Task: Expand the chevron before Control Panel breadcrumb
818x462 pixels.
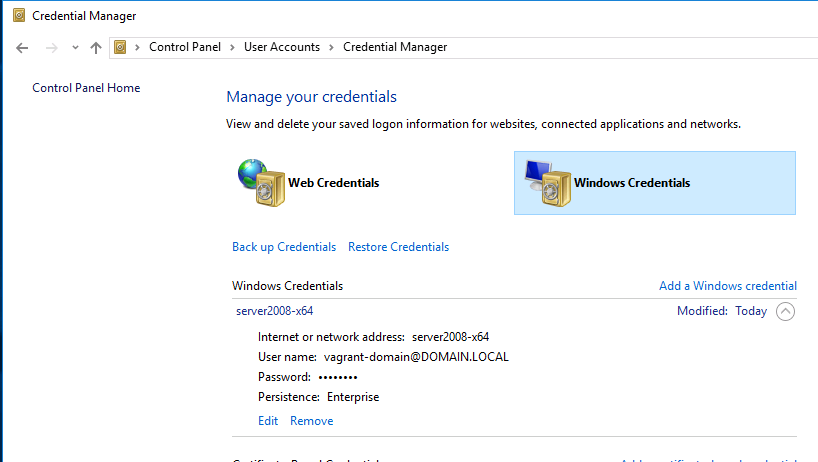Action: tap(137, 47)
